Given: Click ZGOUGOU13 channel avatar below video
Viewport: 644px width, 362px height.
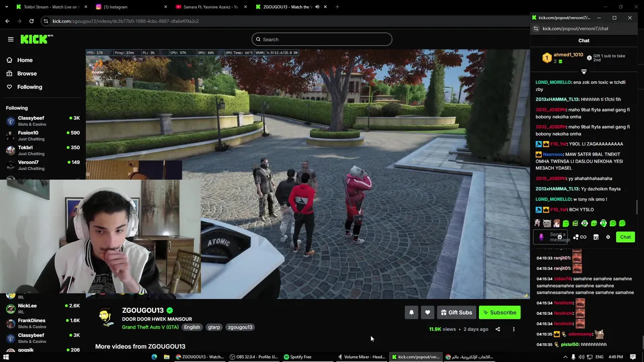Looking at the screenshot, I should [x=106, y=317].
